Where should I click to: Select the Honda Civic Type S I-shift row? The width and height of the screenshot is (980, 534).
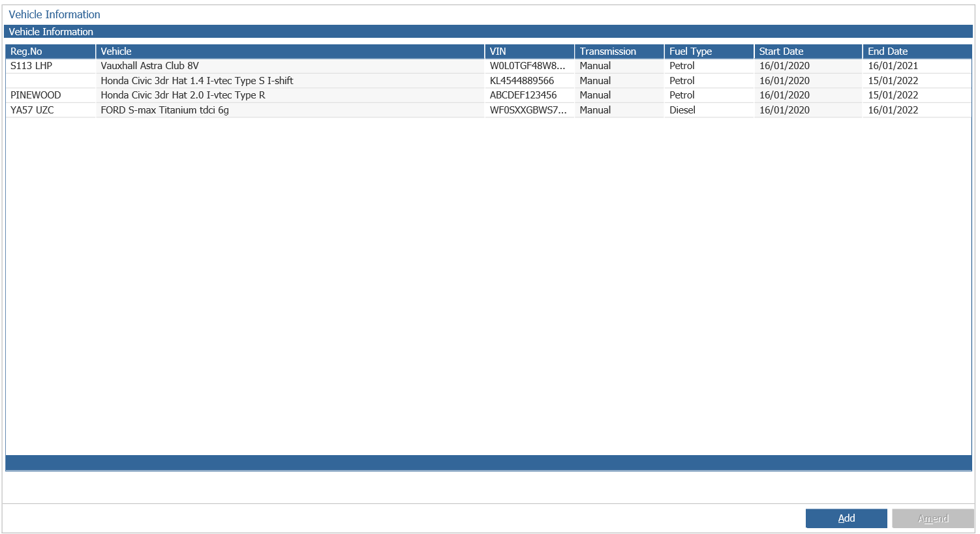point(489,81)
